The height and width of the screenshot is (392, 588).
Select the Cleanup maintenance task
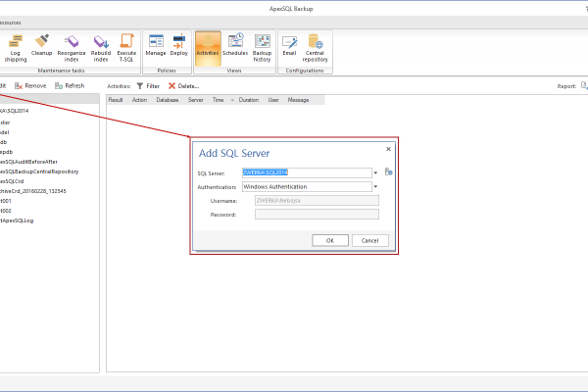pyautogui.click(x=41, y=45)
